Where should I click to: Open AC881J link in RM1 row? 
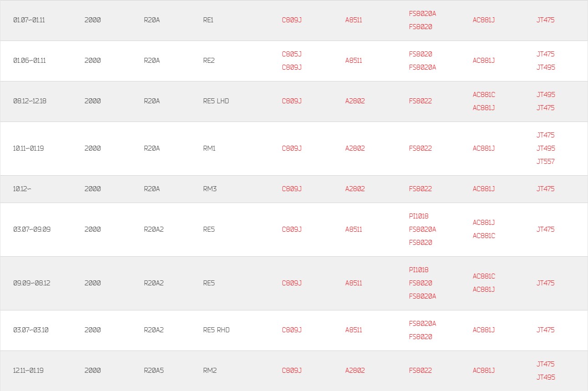point(484,148)
